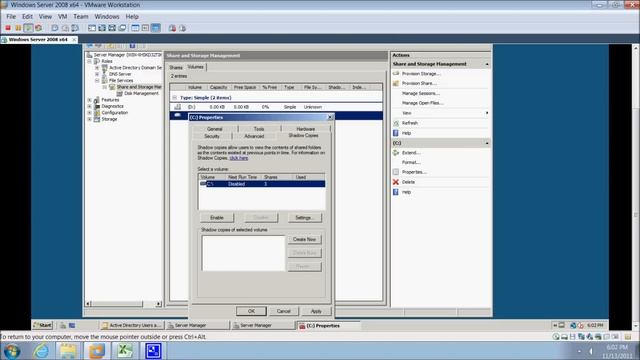Switch to the General tab
The image size is (640, 360).
point(215,129)
